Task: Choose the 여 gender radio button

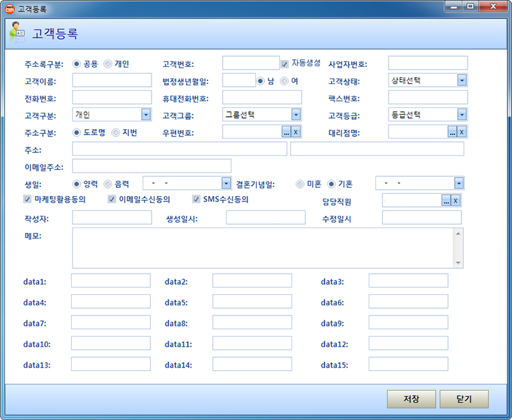Action: pos(285,81)
